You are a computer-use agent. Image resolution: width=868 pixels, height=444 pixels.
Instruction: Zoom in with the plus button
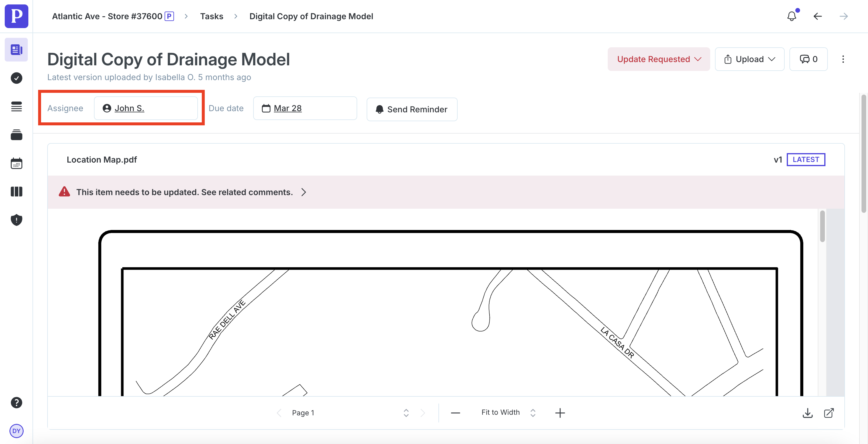560,413
